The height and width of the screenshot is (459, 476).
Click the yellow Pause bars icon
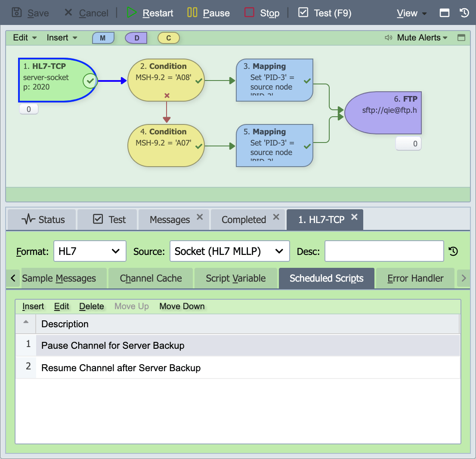pos(192,12)
